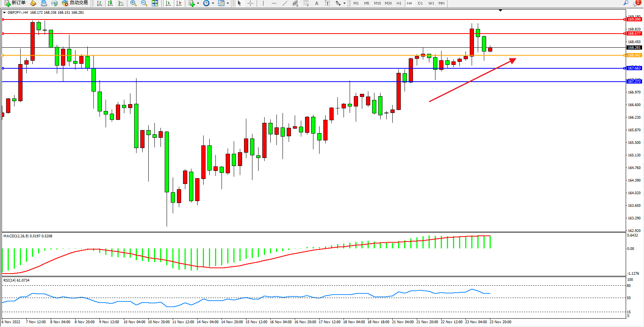Open the templates dropdown arrow
Image resolution: width=644 pixels, height=327 pixels.
click(x=228, y=3)
